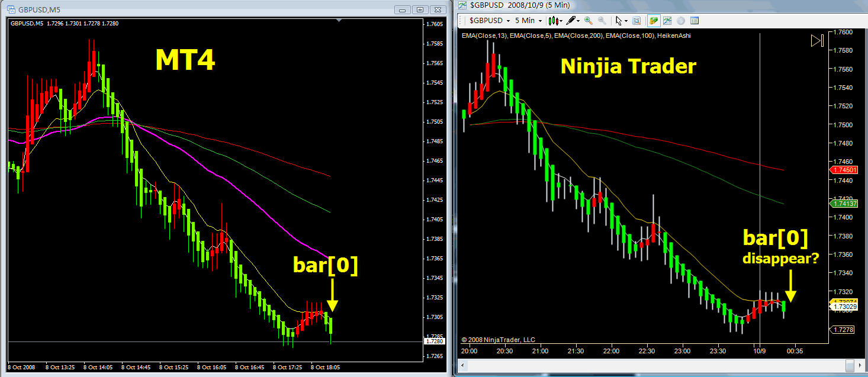The height and width of the screenshot is (377, 868).
Task: Click the MT4 chart header GBPUSD,M5 quote text
Action: (64, 24)
